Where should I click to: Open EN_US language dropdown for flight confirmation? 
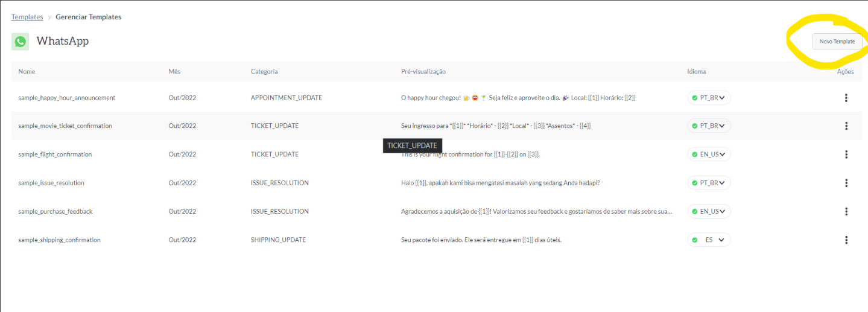pos(709,154)
